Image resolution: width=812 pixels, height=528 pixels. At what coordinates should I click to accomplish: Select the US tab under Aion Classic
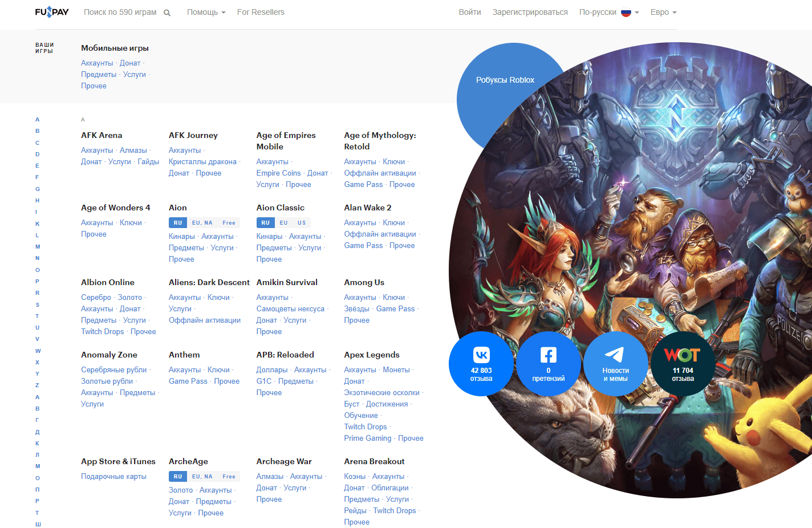[x=302, y=223]
